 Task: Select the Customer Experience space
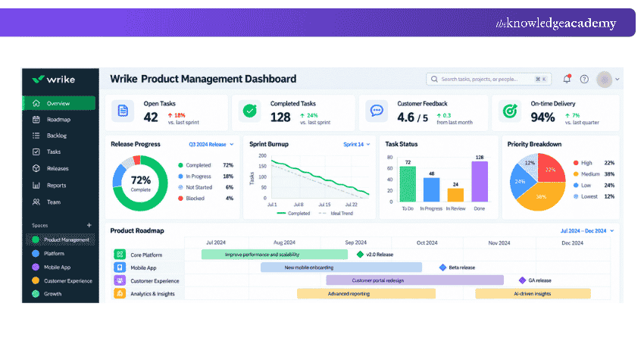coord(61,280)
